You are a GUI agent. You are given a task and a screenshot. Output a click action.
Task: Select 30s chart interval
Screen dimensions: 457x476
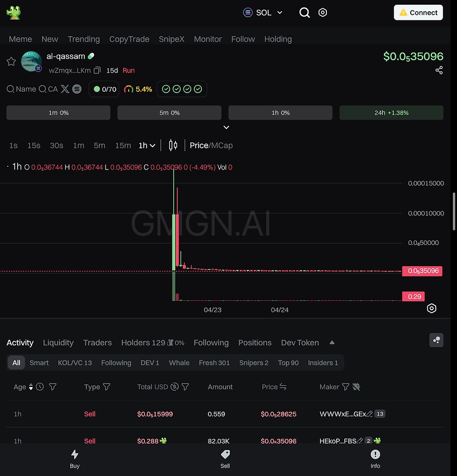[56, 146]
